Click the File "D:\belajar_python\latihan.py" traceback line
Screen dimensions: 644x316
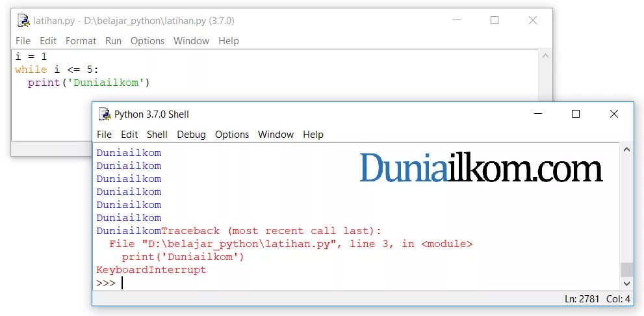click(x=290, y=244)
